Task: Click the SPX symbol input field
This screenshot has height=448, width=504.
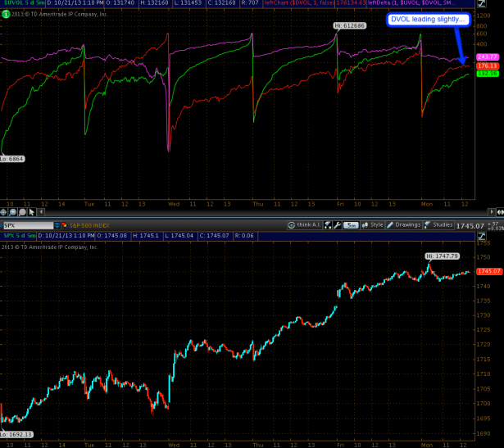Action: [28, 225]
